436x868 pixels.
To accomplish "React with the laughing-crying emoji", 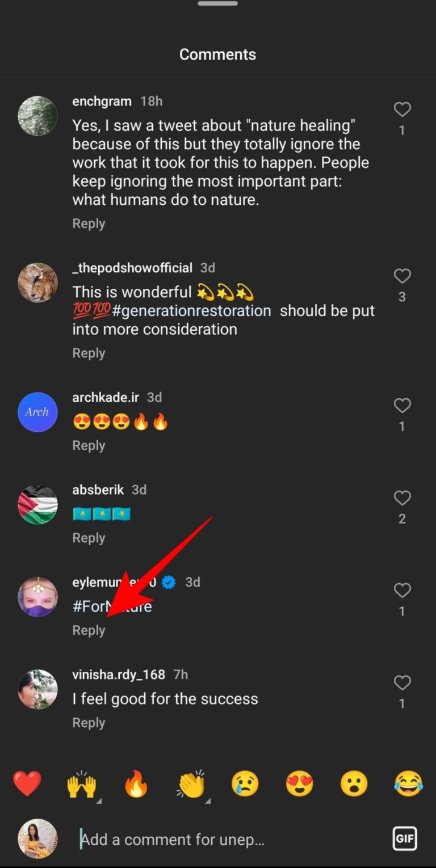I will click(408, 784).
